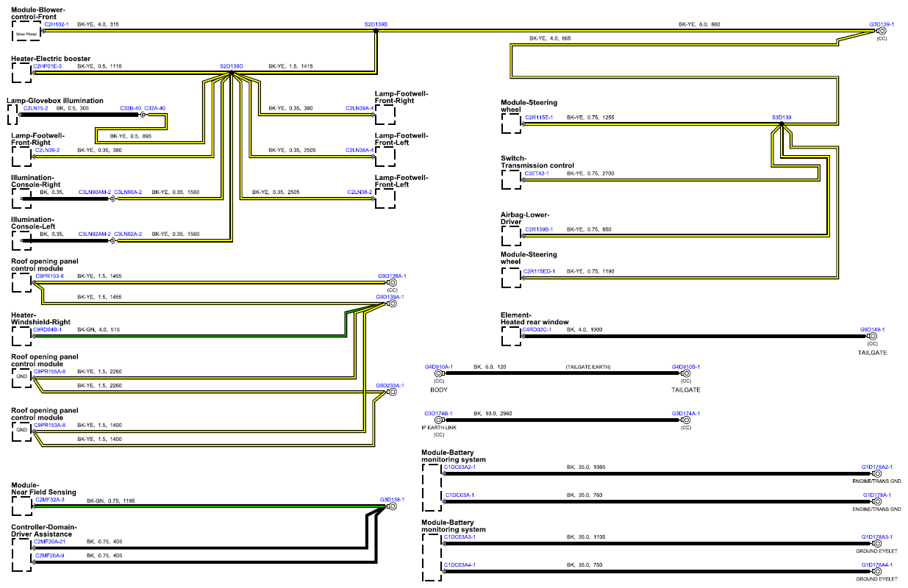The height and width of the screenshot is (588, 908).
Task: Open connector link C9RD04B-1
Action: 48,330
